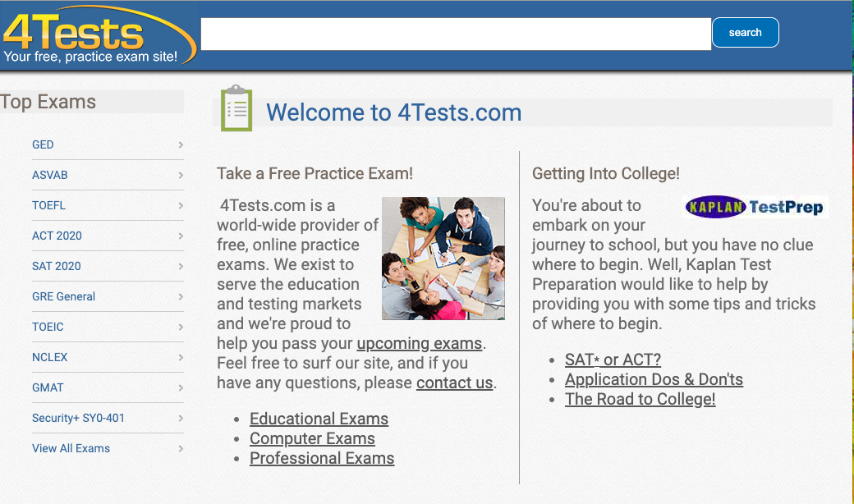Go to Educational Exams
The image size is (854, 504).
(x=319, y=419)
